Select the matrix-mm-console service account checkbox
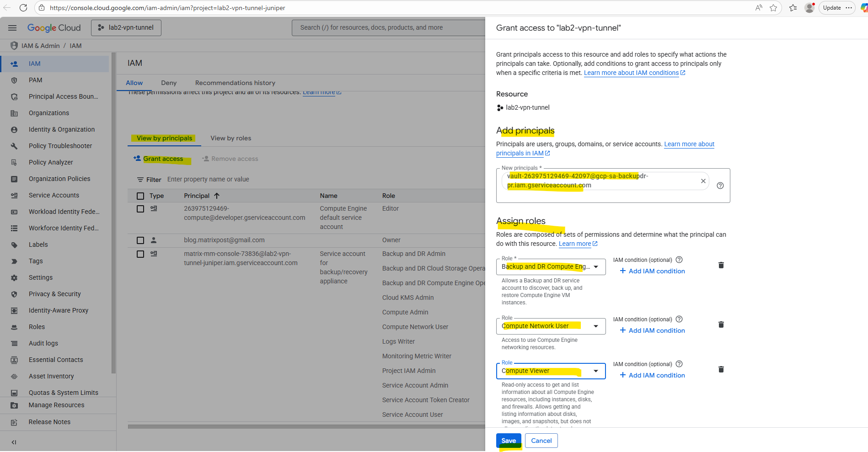The width and height of the screenshot is (868, 452). [x=140, y=254]
